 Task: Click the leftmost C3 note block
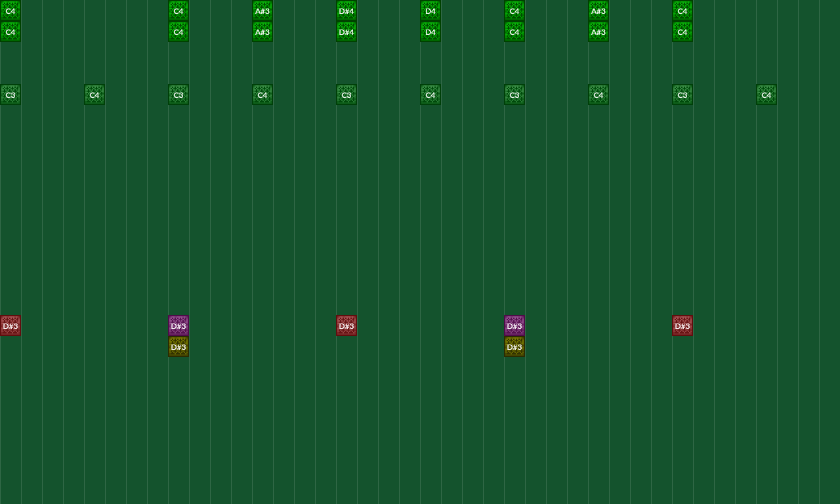pyautogui.click(x=10, y=94)
